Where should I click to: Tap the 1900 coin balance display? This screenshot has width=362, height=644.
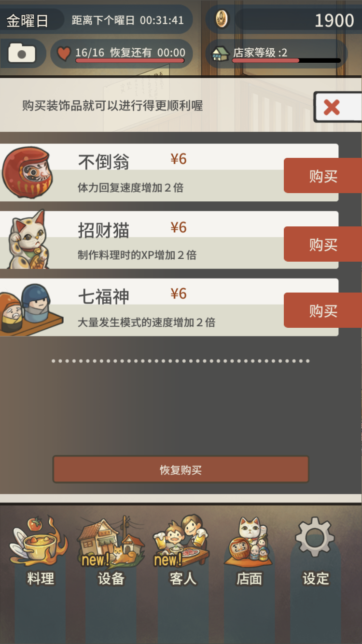tap(334, 20)
